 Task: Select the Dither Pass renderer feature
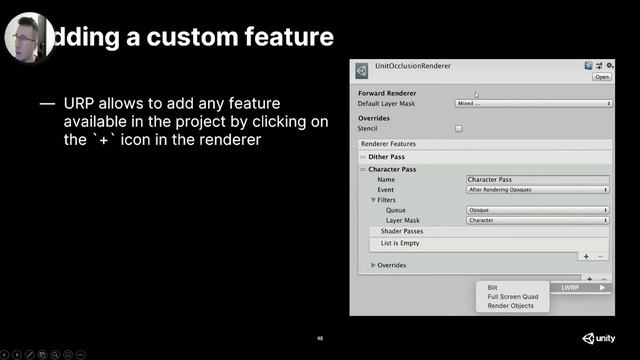click(x=485, y=157)
